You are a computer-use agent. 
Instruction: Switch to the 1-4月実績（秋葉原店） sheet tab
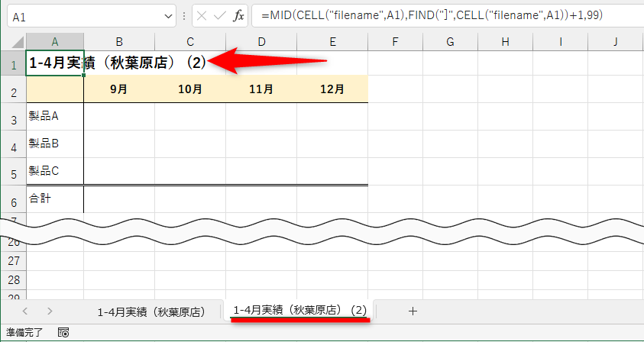click(x=151, y=311)
